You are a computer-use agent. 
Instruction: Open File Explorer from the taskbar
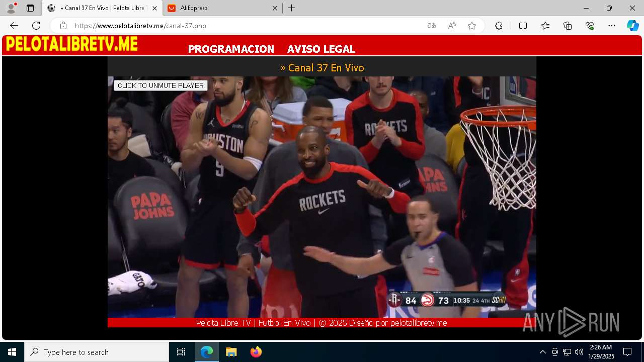231,352
